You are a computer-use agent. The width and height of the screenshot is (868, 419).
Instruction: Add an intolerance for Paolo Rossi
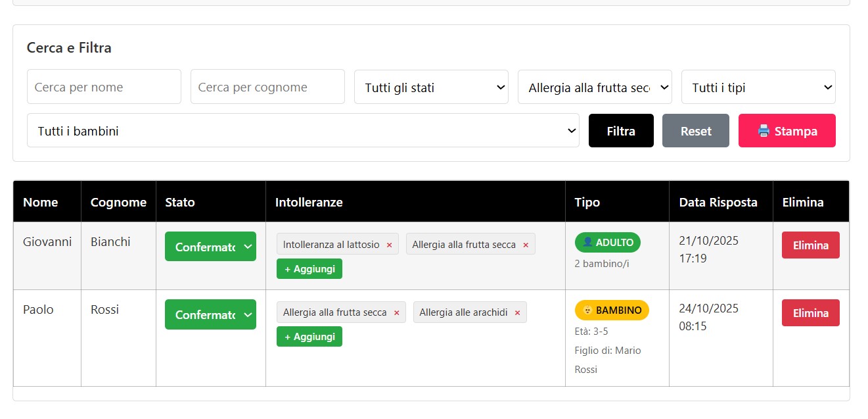click(x=309, y=336)
